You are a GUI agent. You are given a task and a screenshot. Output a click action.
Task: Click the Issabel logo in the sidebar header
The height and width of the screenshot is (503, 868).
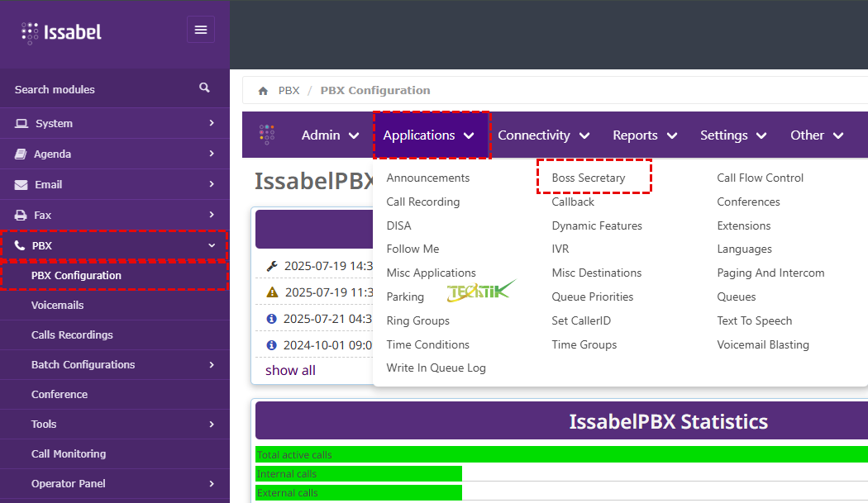pyautogui.click(x=61, y=32)
